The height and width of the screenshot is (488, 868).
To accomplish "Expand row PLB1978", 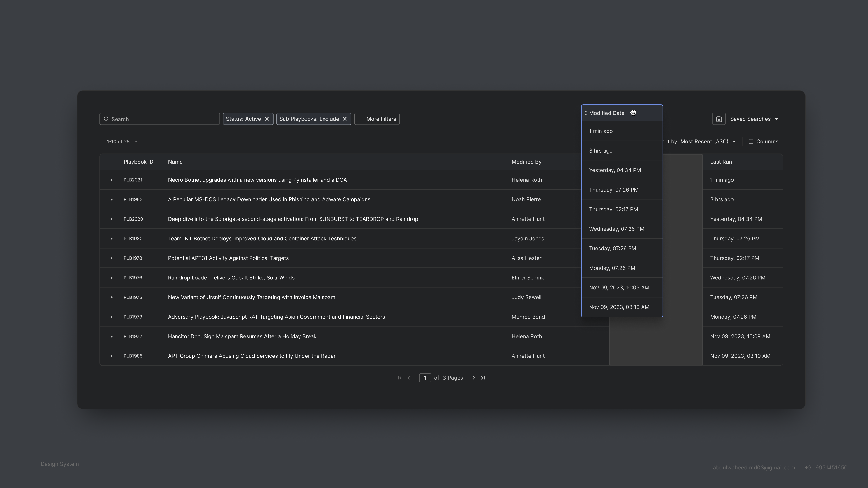I will 111,258.
